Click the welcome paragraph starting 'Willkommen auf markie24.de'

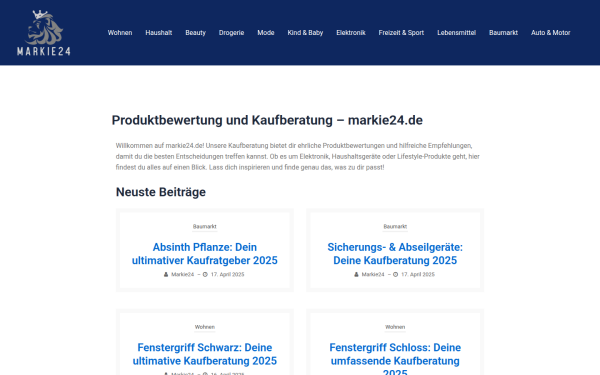click(x=298, y=157)
